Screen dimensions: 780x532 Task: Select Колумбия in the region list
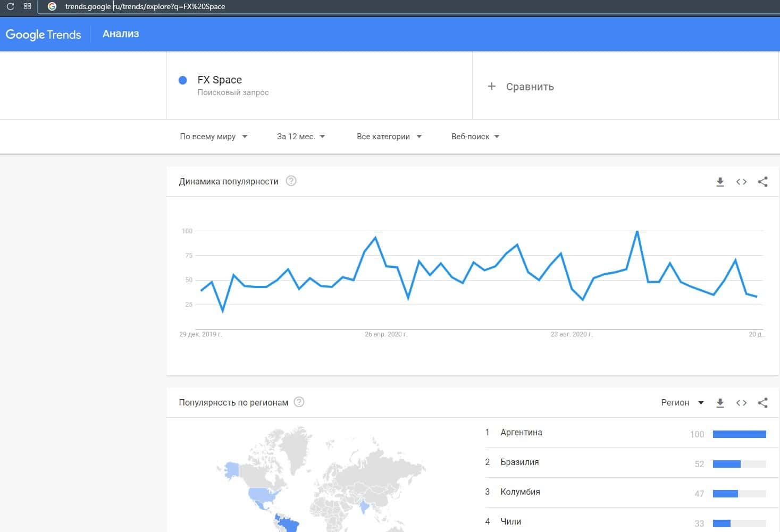click(520, 492)
